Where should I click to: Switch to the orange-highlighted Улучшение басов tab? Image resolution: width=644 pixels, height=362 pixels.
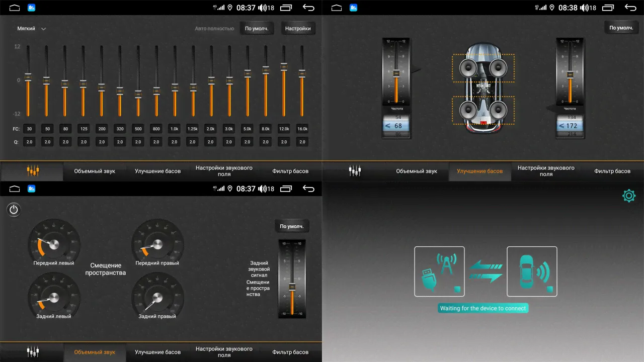point(479,171)
